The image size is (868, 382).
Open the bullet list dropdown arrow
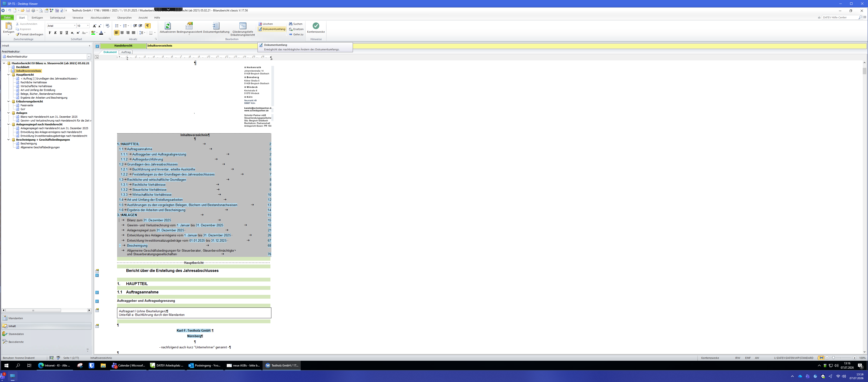coord(121,26)
